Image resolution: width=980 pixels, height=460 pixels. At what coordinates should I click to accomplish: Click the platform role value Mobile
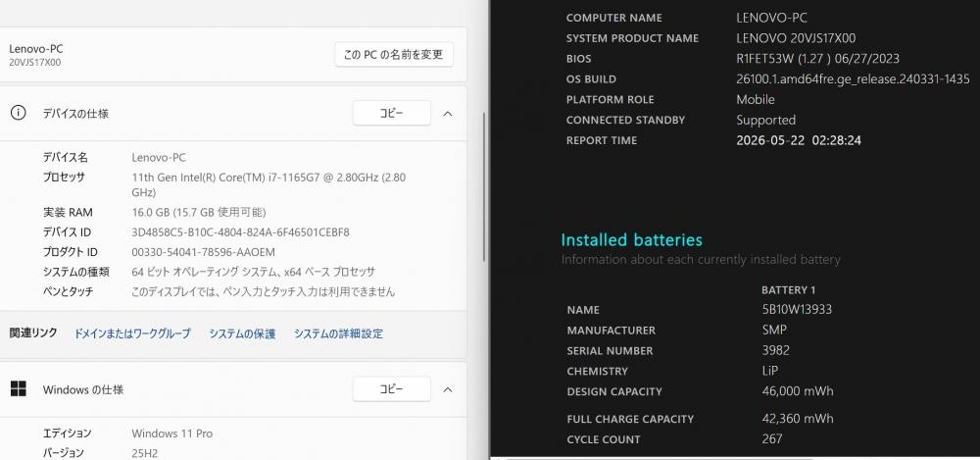tap(755, 100)
